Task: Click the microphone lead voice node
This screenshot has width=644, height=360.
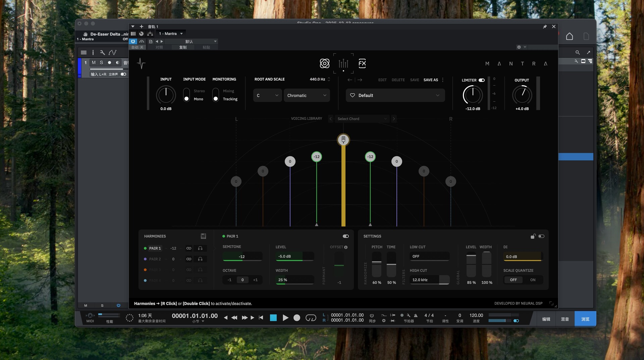Action: [343, 140]
